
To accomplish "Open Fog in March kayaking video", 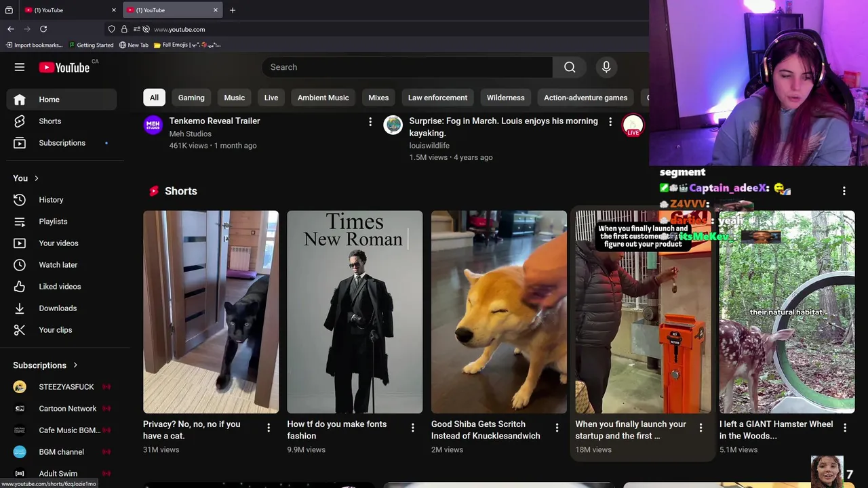I will pos(504,127).
